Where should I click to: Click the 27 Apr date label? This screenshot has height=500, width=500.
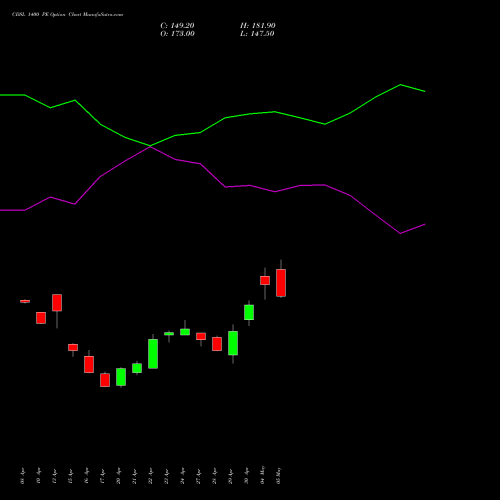[199, 476]
